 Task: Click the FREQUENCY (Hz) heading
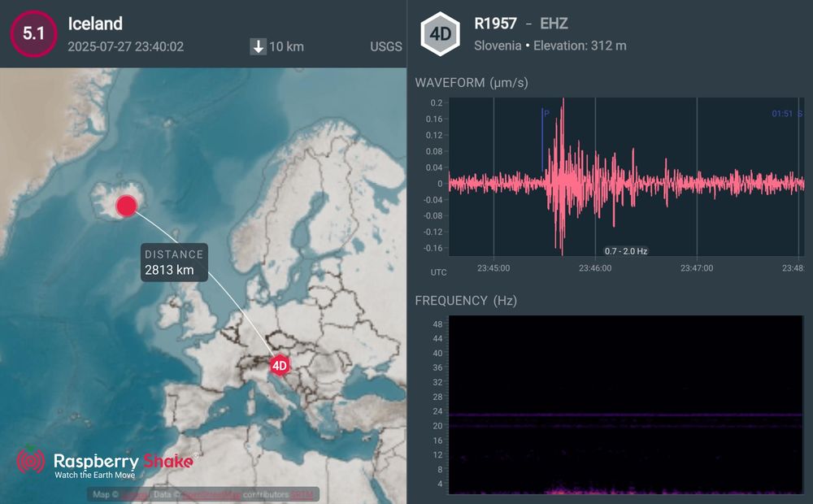click(466, 301)
